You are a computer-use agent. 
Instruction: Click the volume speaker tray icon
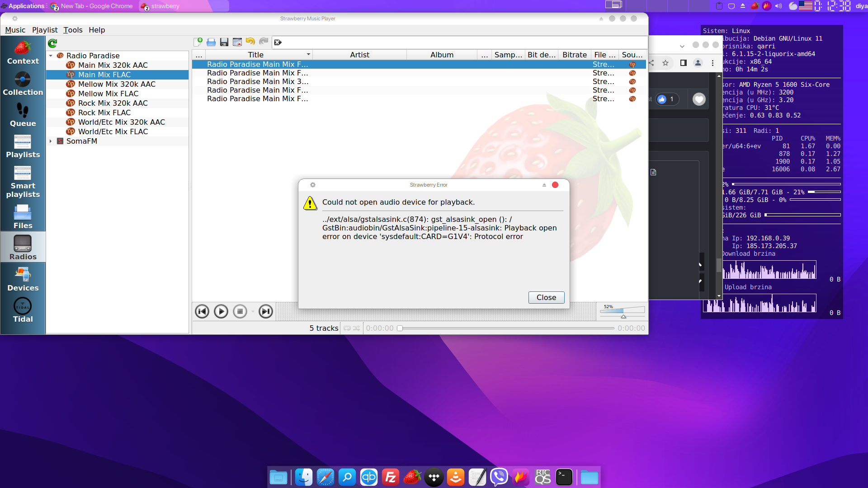point(778,6)
